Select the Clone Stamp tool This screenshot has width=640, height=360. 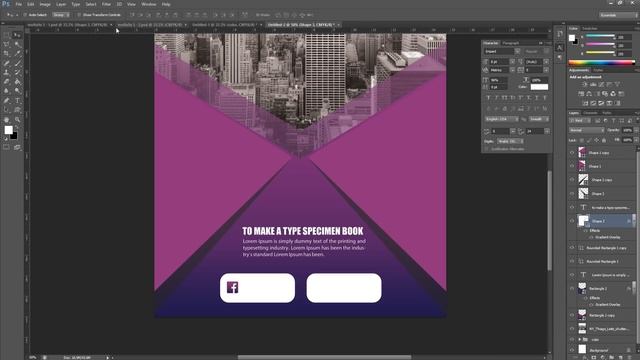[7, 72]
